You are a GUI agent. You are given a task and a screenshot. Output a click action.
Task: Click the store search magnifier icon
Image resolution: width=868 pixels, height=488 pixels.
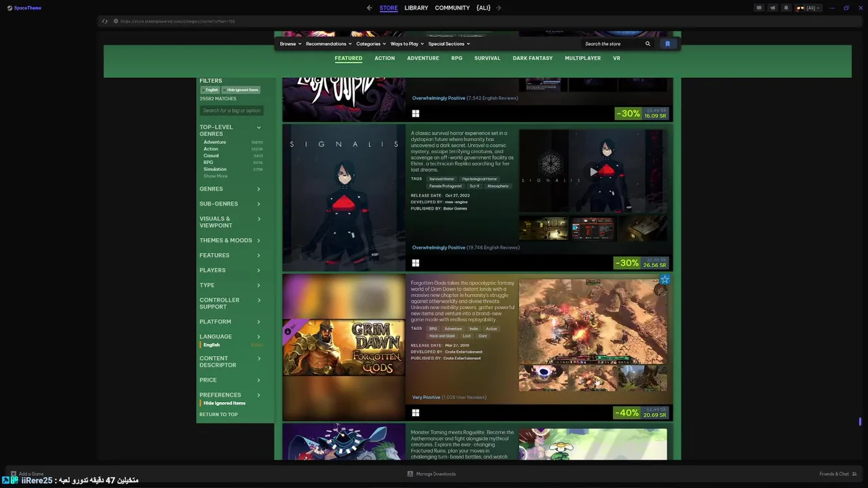(x=648, y=44)
